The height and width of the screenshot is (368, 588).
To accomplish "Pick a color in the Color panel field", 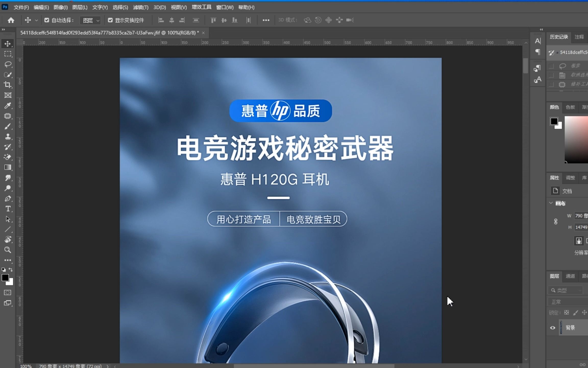I will 576,140.
